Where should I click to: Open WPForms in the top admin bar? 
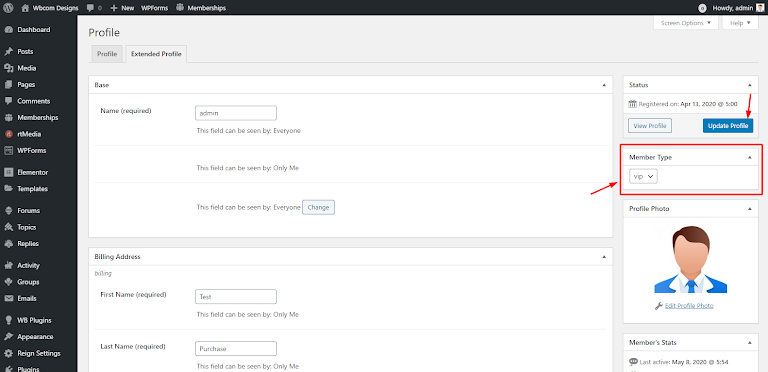point(155,8)
